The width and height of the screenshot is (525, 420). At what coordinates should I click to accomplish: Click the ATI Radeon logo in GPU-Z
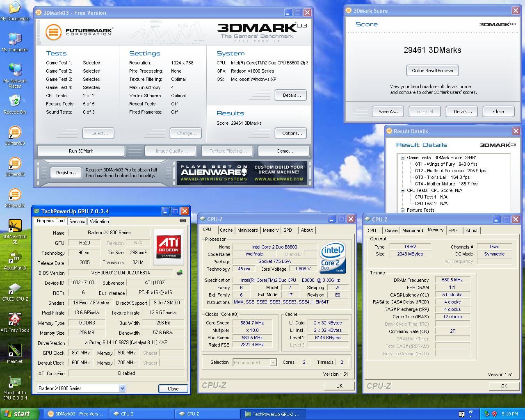point(169,247)
